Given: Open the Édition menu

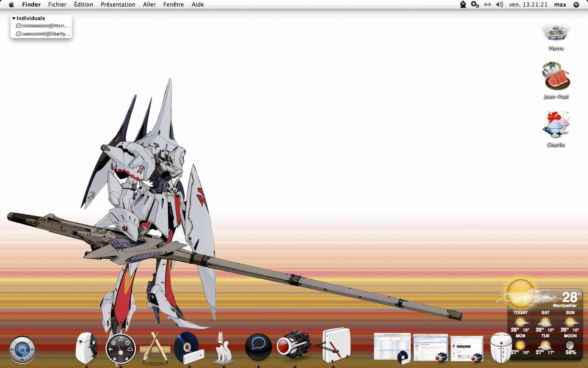Looking at the screenshot, I should pos(83,4).
